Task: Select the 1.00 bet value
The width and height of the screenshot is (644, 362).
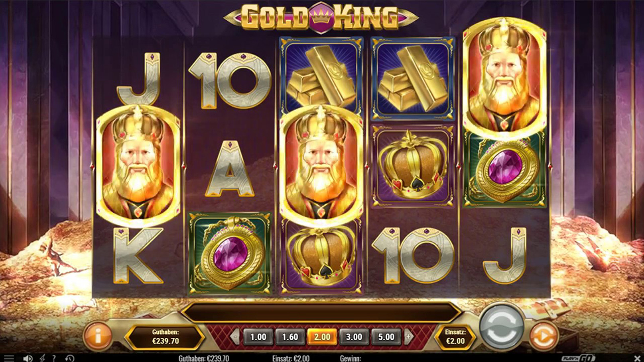Action: [258, 337]
